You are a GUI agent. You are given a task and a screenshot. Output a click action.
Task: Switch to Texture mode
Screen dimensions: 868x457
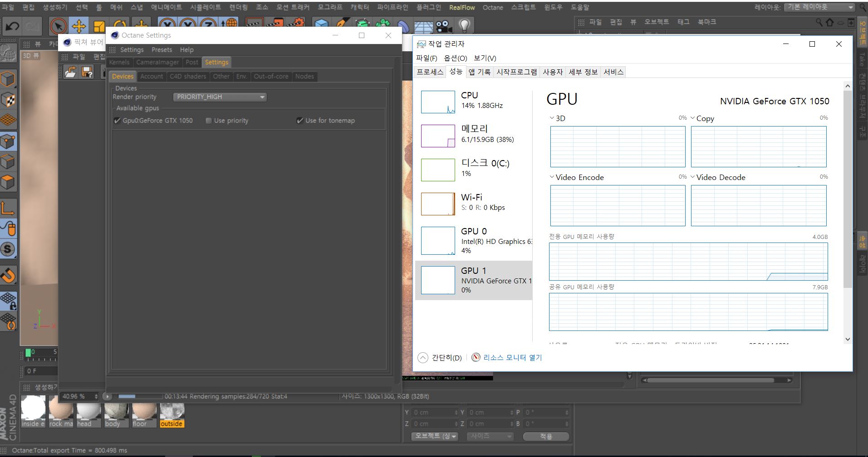[x=8, y=99]
